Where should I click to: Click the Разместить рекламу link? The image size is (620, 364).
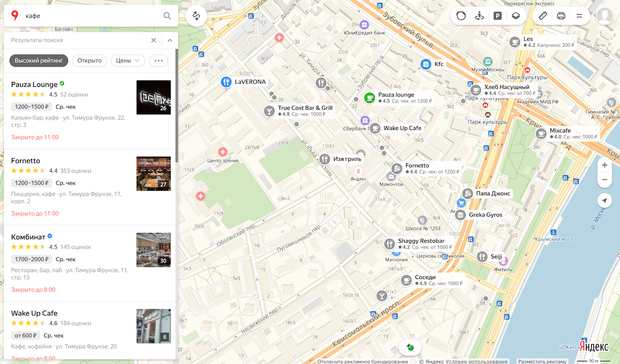click(x=542, y=362)
